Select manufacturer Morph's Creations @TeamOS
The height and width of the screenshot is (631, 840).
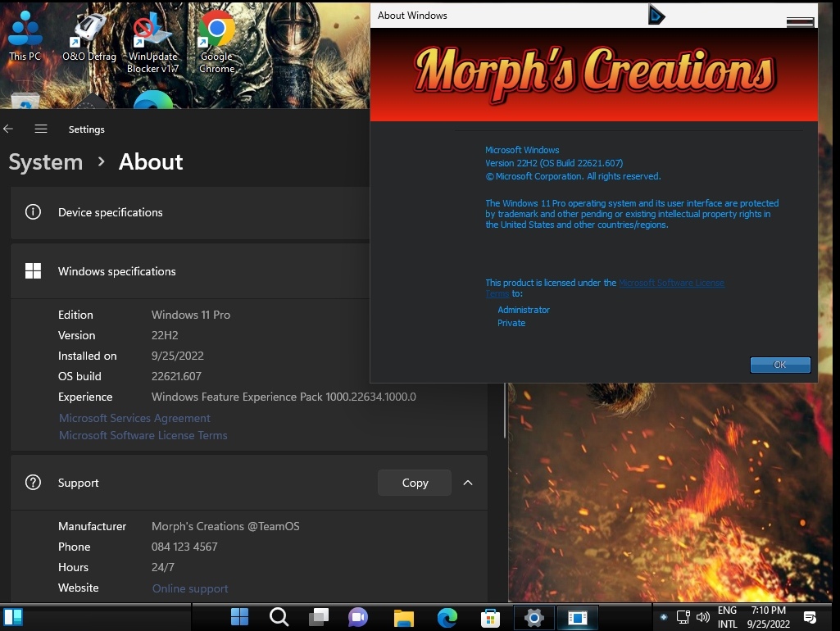click(225, 526)
